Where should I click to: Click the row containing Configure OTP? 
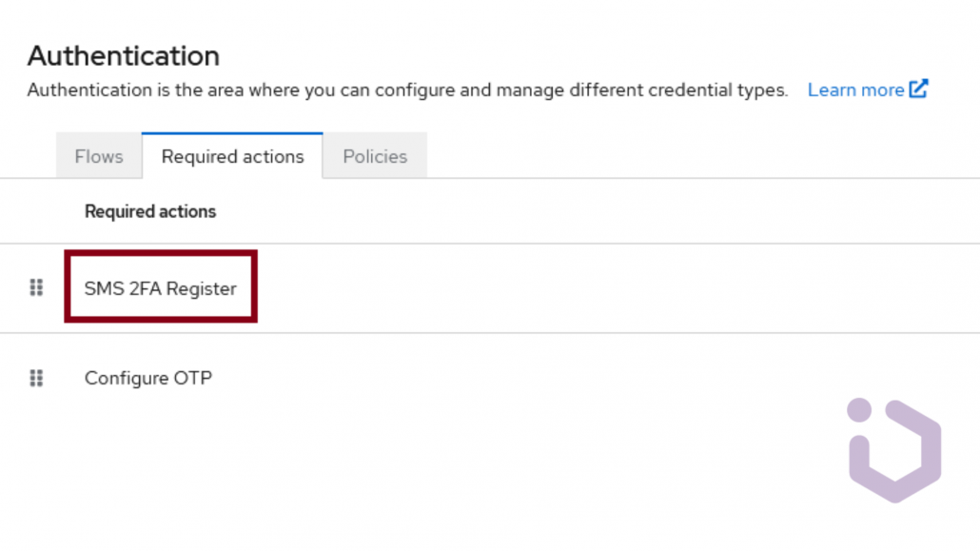click(x=381, y=378)
